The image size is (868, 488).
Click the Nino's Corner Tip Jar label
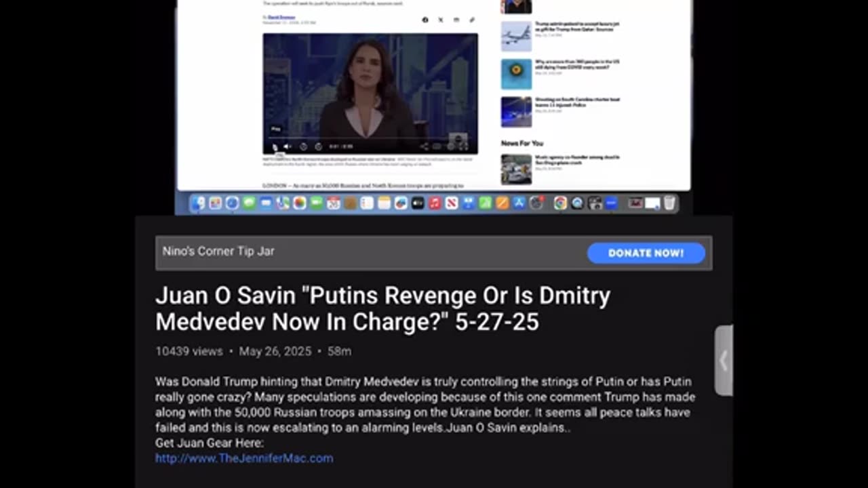tap(218, 251)
